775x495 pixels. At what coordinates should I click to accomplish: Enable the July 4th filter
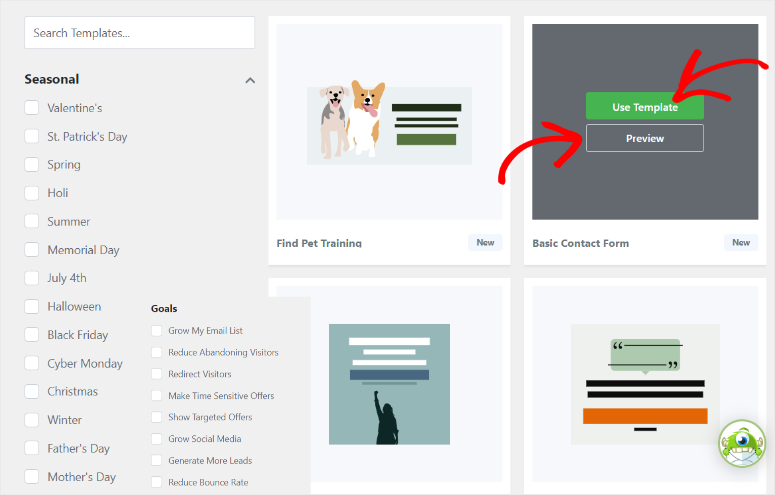[x=32, y=278]
